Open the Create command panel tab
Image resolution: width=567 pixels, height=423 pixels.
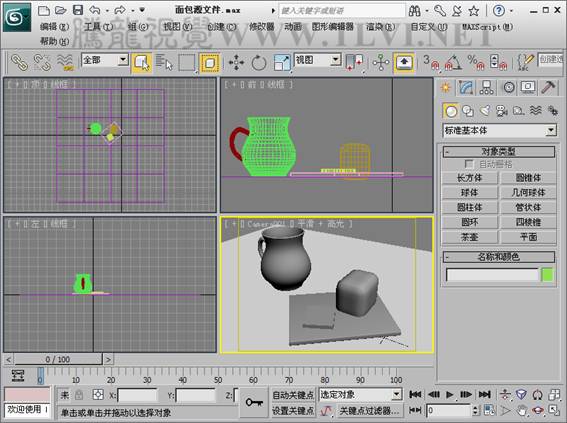click(x=446, y=87)
